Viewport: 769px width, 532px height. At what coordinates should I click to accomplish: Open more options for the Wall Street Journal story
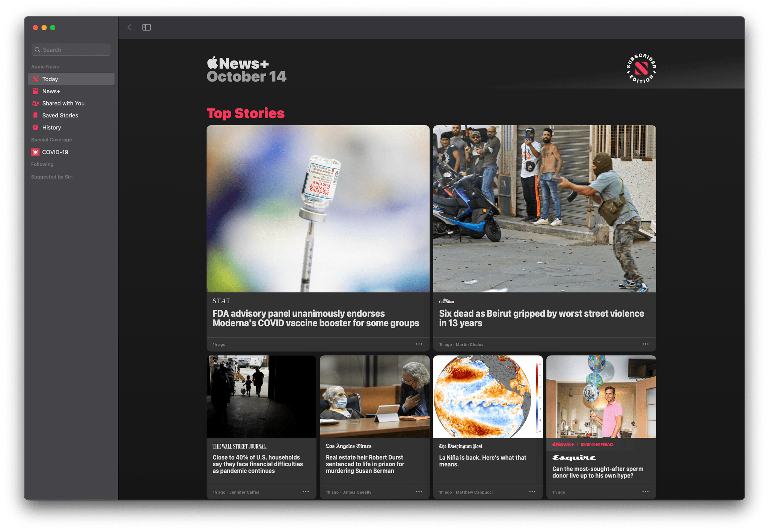(306, 492)
